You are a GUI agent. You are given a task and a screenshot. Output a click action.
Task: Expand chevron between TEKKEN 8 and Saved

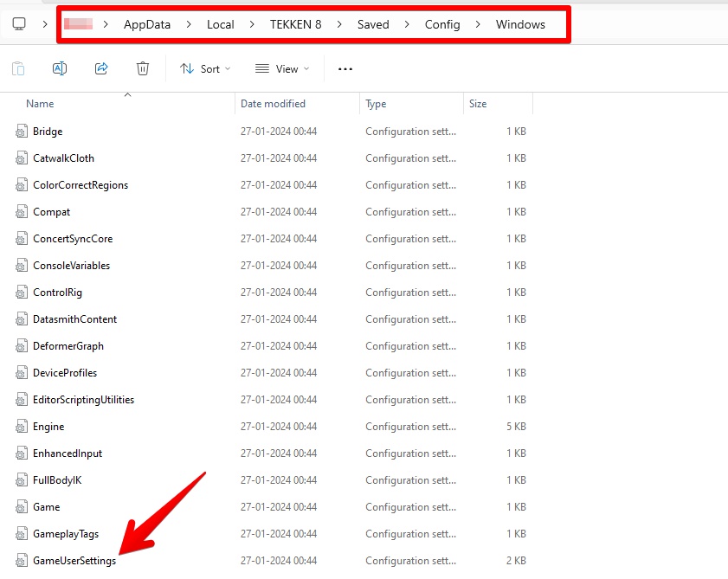tap(339, 24)
